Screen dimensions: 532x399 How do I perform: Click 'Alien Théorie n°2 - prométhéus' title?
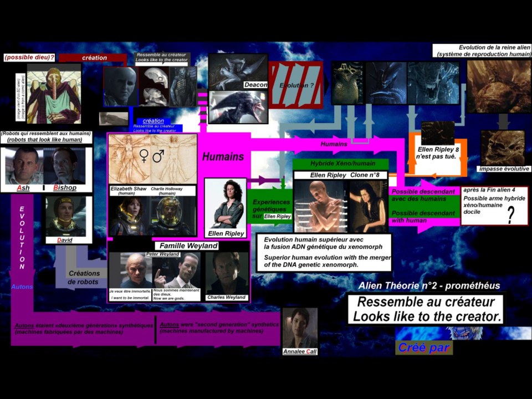click(x=429, y=286)
